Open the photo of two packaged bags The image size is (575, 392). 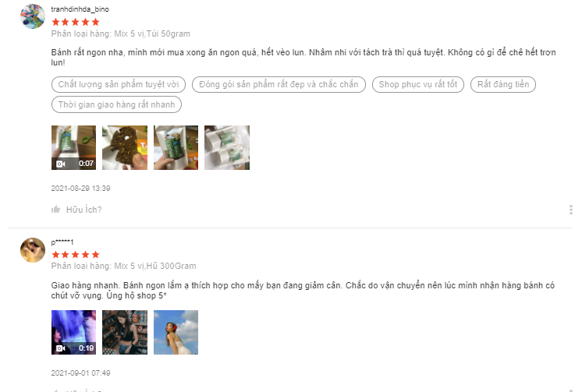click(x=227, y=147)
